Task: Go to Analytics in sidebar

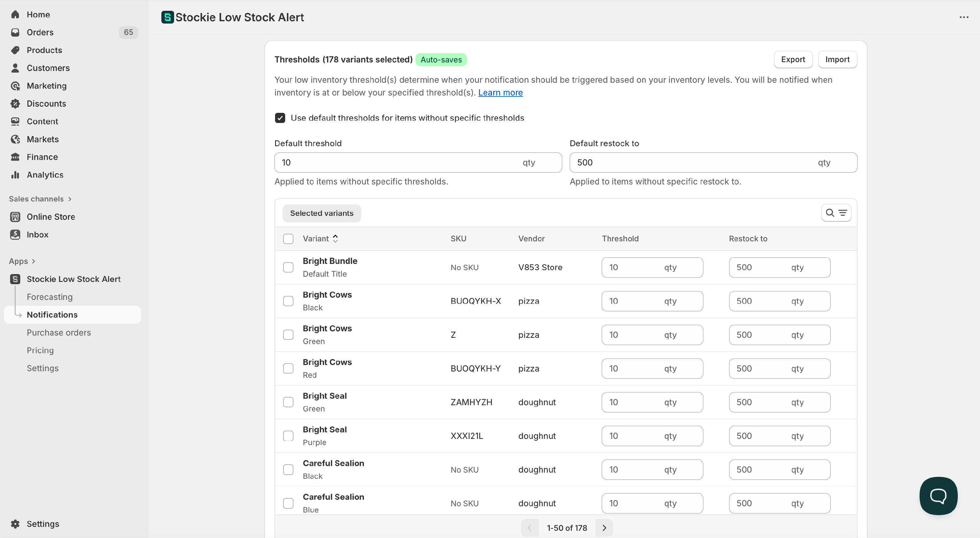Action: (45, 175)
